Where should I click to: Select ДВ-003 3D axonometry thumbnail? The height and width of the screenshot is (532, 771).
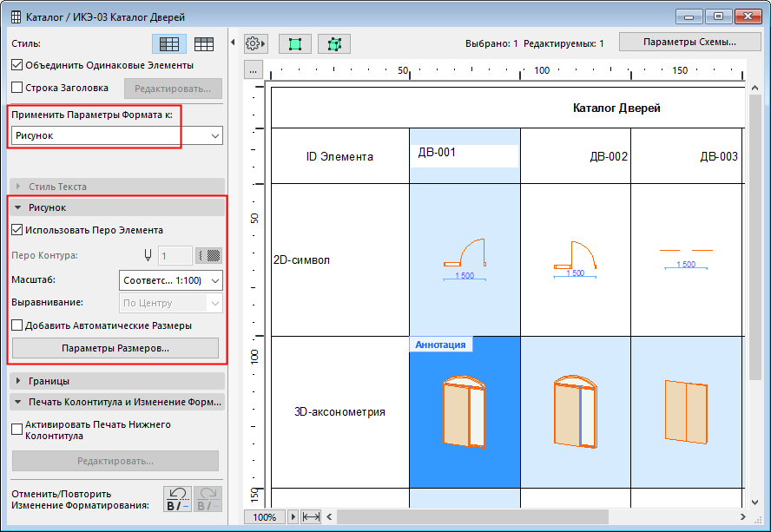(687, 412)
